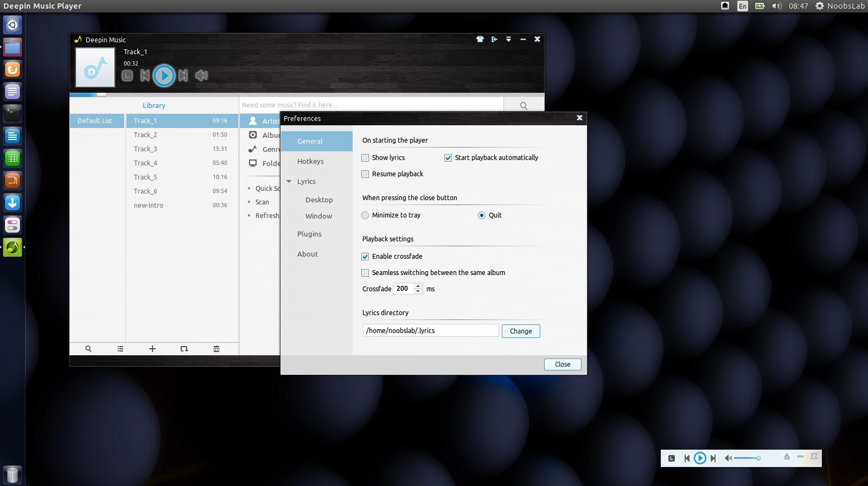
Task: Switch to mini mode via title bar icon
Action: [x=494, y=39]
